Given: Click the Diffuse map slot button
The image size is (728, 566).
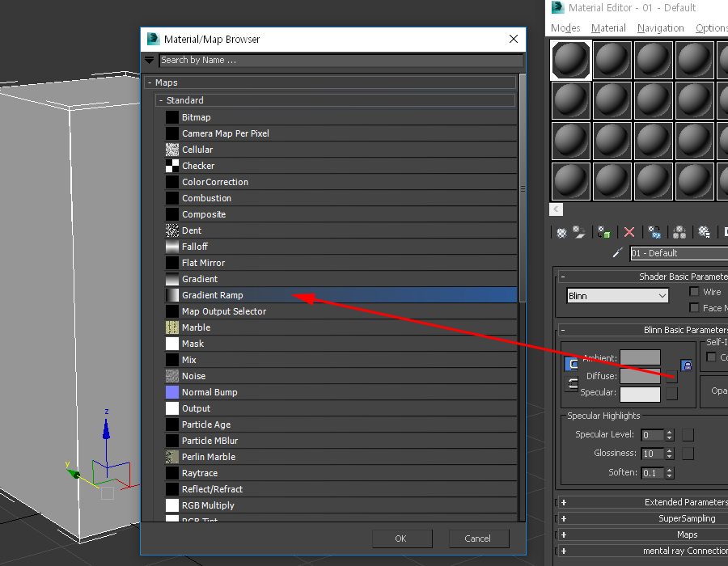Looking at the screenshot, I should (x=672, y=376).
